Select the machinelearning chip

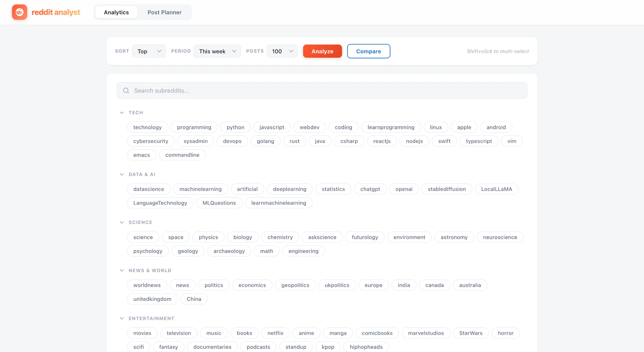pos(201,189)
